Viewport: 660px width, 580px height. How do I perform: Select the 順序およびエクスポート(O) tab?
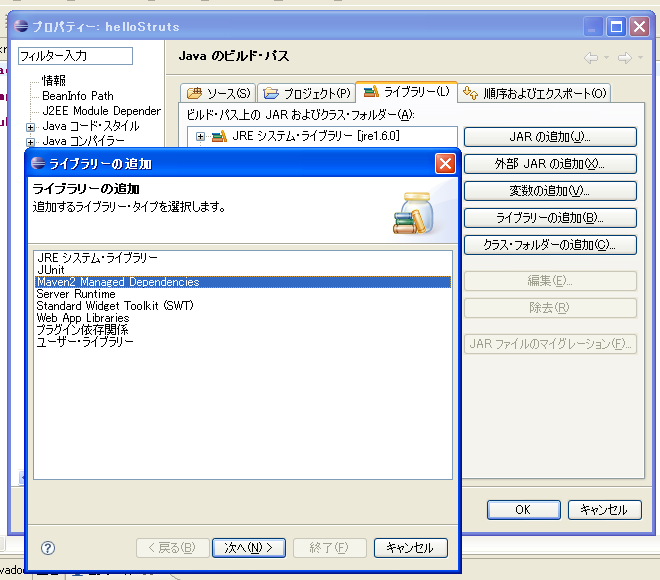[535, 93]
